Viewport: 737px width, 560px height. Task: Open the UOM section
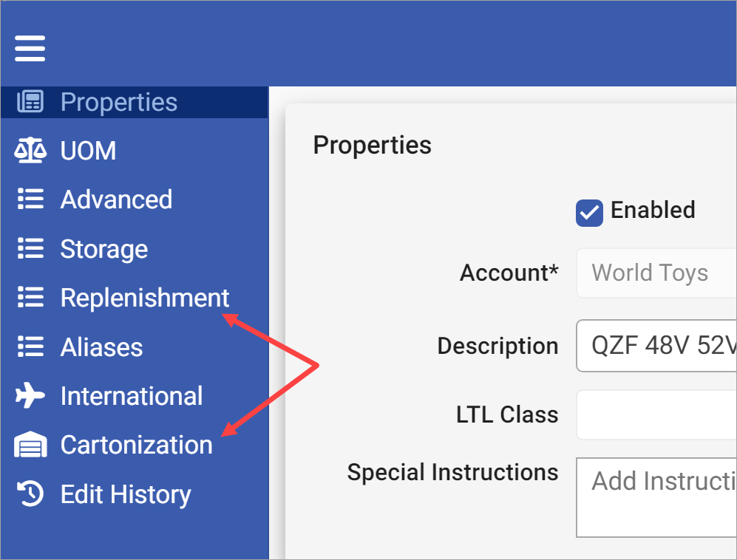88,150
